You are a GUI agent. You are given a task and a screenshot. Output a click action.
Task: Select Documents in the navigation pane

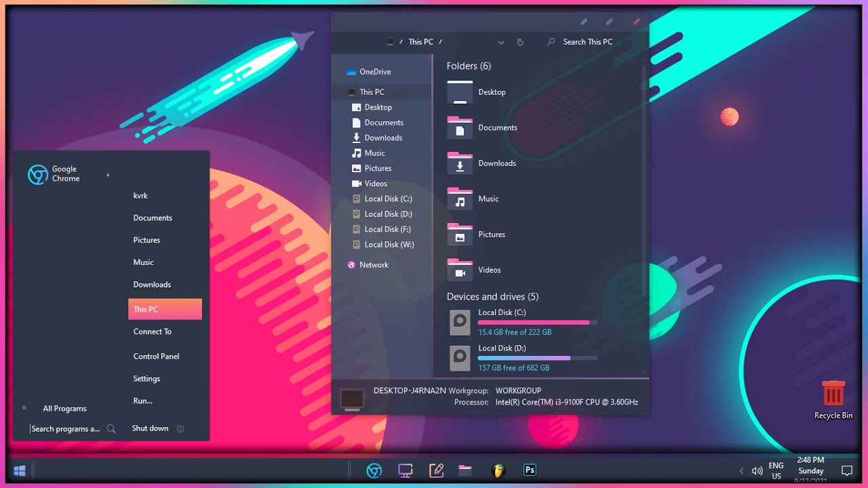[384, 123]
